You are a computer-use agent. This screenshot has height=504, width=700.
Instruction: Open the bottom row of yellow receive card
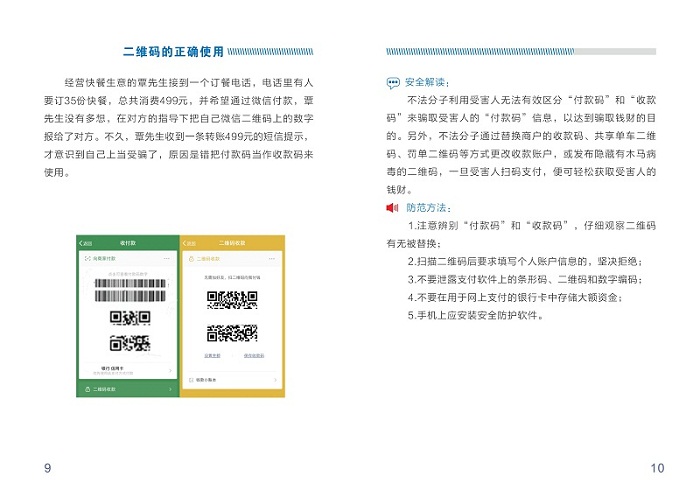(232, 380)
